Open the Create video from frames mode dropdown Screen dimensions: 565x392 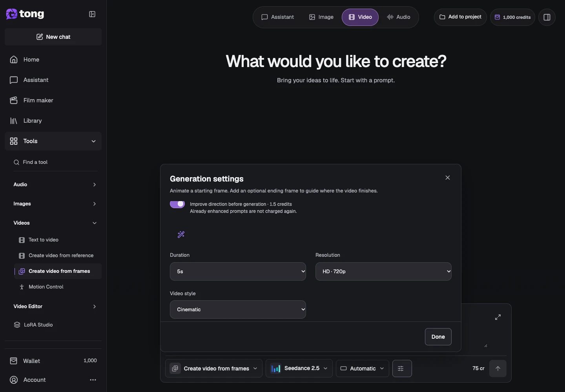[214, 368]
